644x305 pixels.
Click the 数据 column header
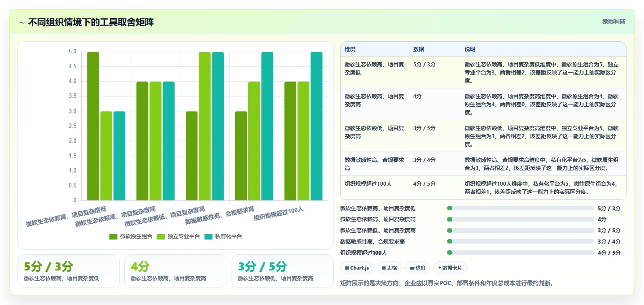click(419, 49)
